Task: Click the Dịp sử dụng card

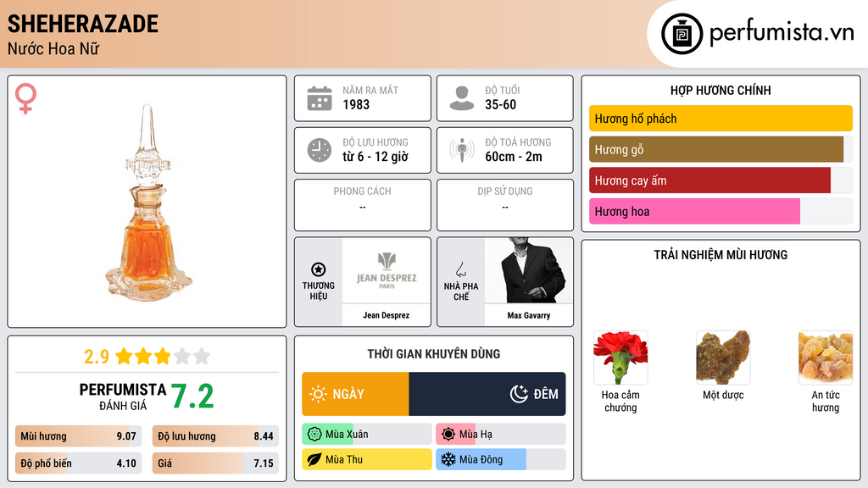Action: (505, 205)
